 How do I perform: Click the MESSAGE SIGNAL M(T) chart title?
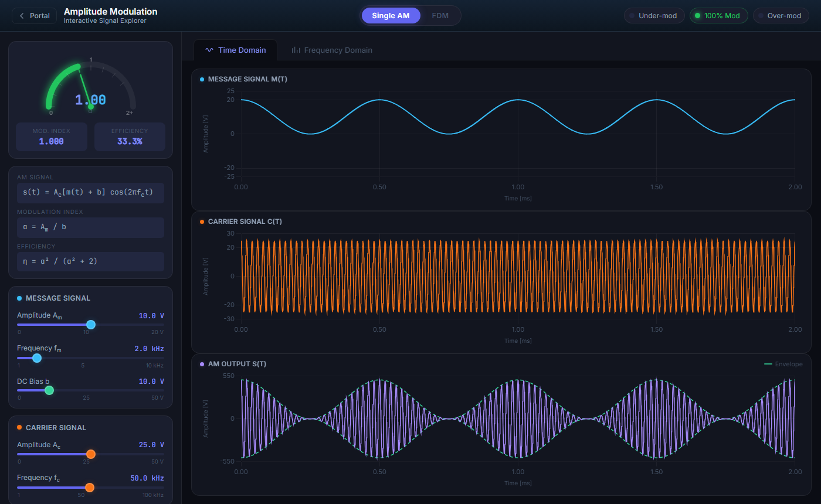pyautogui.click(x=247, y=79)
